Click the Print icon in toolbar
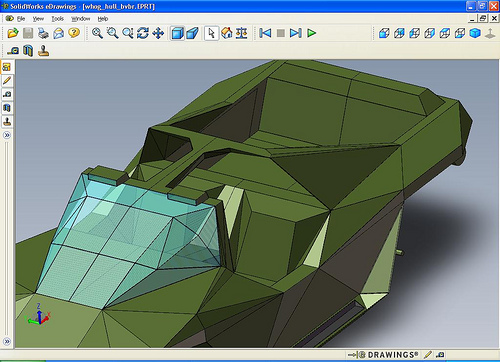Image resolution: width=500 pixels, height=362 pixels. click(43, 33)
